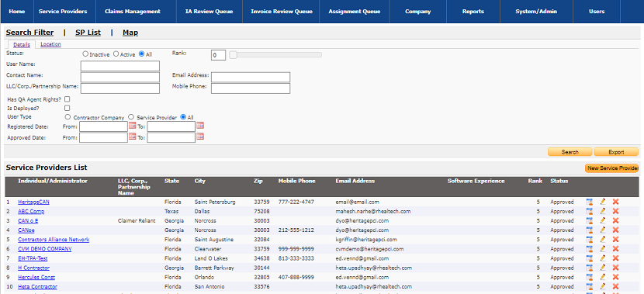The image size is (644, 294).
Task: Open calendar/profile icon for Hercules Const row
Action: [590, 277]
